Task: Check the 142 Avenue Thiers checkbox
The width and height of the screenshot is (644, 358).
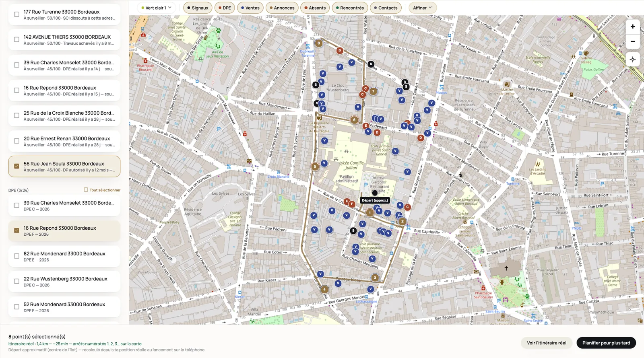Action: coord(17,39)
